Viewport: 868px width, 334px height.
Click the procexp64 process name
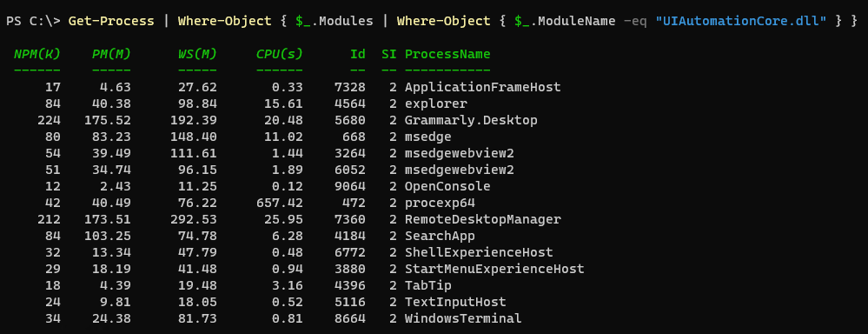click(x=441, y=203)
